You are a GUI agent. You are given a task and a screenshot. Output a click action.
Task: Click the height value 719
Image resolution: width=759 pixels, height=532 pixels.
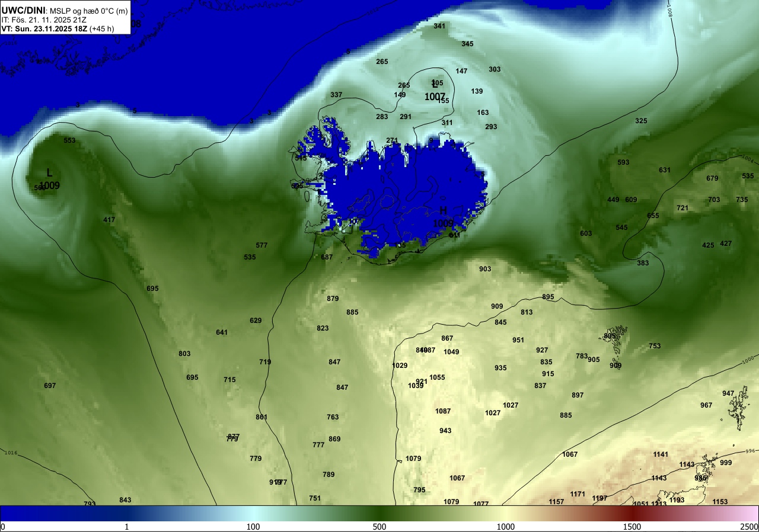tap(265, 362)
